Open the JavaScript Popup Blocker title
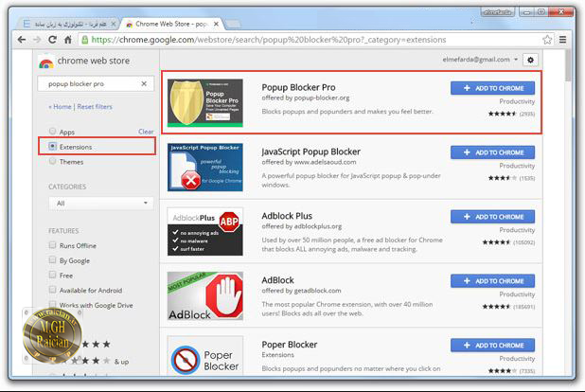The height and width of the screenshot is (392, 585). coord(310,151)
